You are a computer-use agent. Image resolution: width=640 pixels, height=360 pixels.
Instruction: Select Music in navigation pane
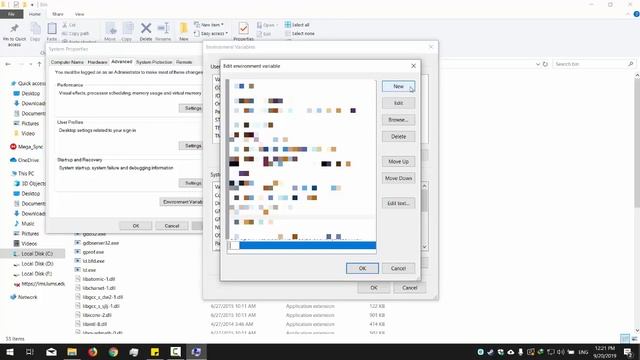(x=24, y=223)
